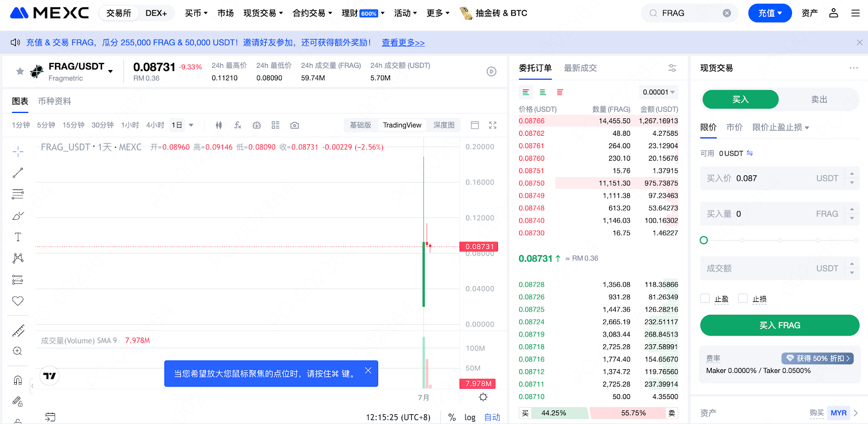Open the indicators fx icon
The image size is (868, 424).
click(238, 125)
